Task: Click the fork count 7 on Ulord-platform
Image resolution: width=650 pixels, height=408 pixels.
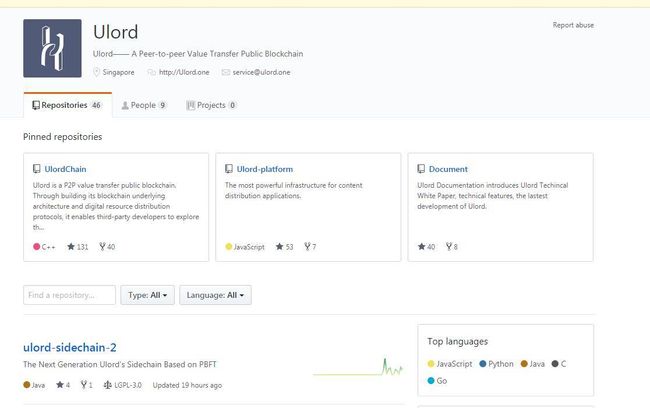Action: point(310,247)
